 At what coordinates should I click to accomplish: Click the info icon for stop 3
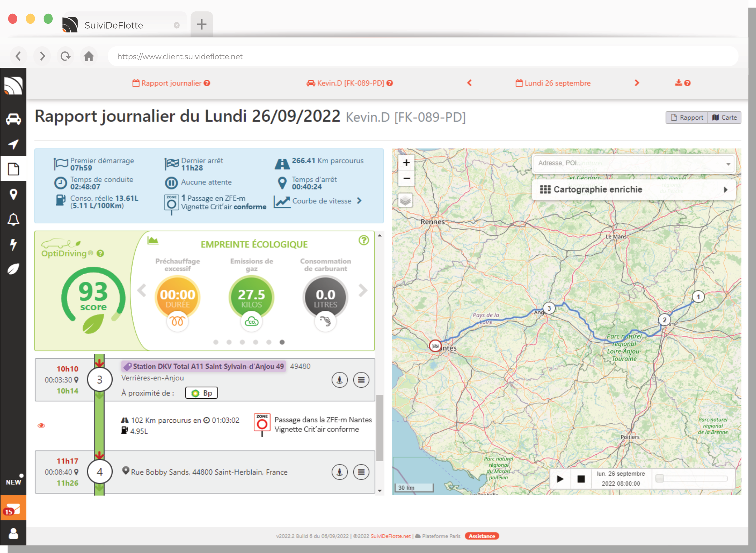[x=340, y=380]
